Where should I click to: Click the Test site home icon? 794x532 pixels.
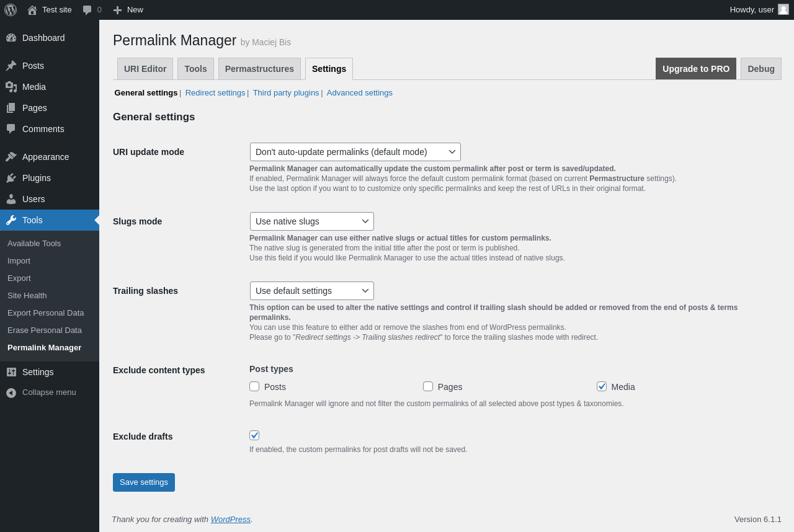point(32,10)
